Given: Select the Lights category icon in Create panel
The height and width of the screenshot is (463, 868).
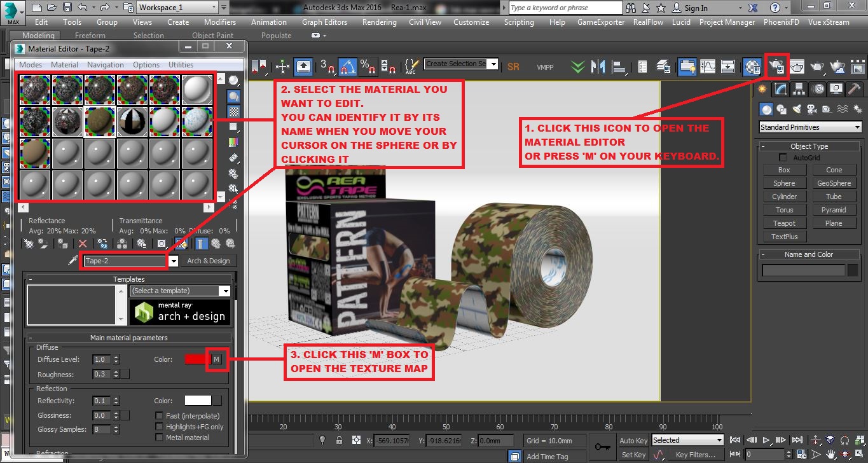Looking at the screenshot, I should pyautogui.click(x=797, y=109).
